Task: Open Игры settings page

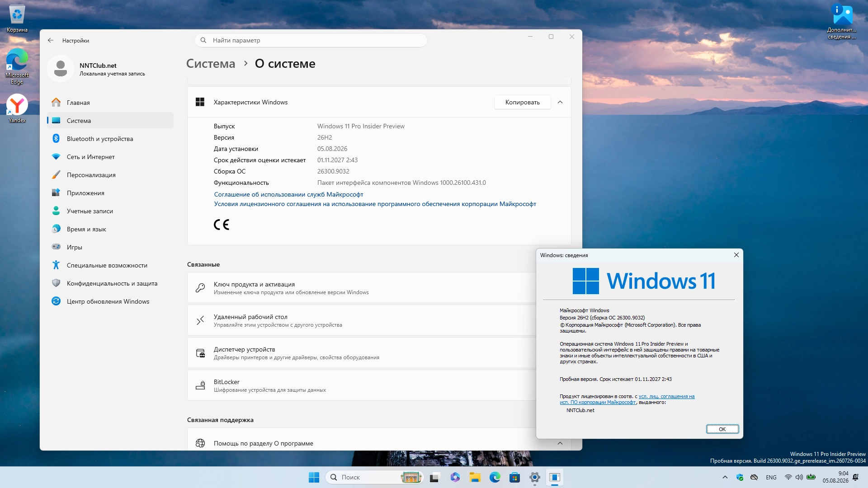Action: 110,247
